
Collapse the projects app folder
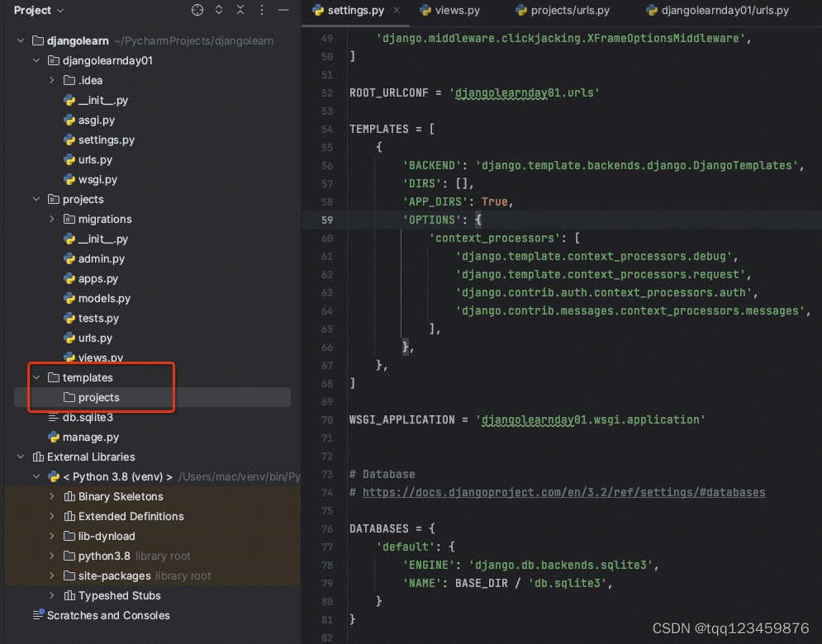(36, 199)
